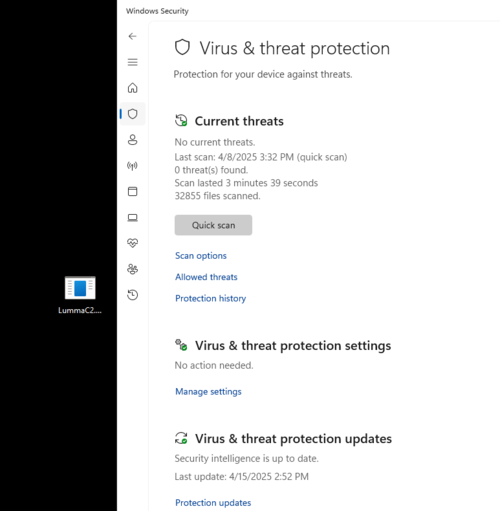Image resolution: width=500 pixels, height=511 pixels.
Task: Select the LummaC2 file name label
Action: coord(80,310)
